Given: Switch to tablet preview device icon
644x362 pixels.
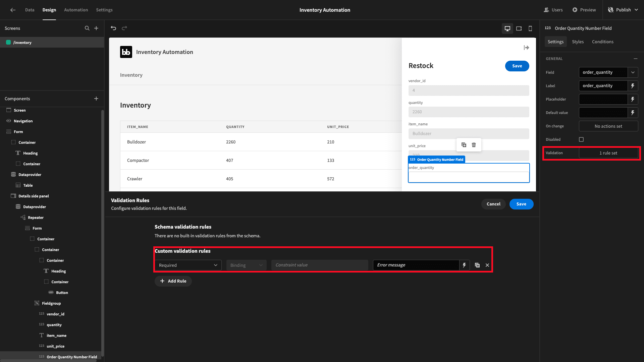Looking at the screenshot, I should point(519,28).
